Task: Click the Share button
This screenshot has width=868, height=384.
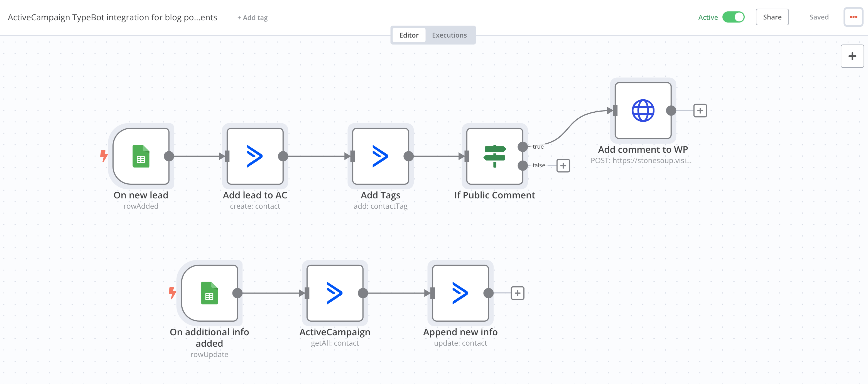Action: tap(772, 17)
